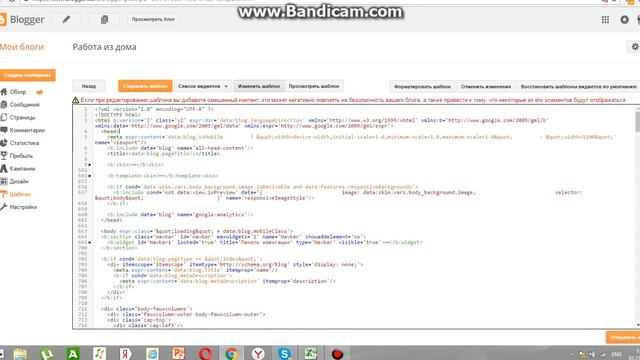Open the settings gear icon

coord(635,47)
